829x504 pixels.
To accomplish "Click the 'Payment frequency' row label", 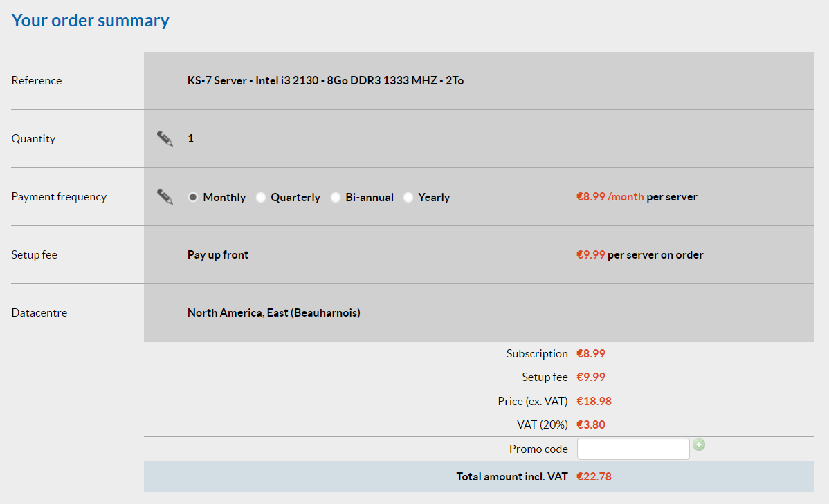I will (x=59, y=196).
